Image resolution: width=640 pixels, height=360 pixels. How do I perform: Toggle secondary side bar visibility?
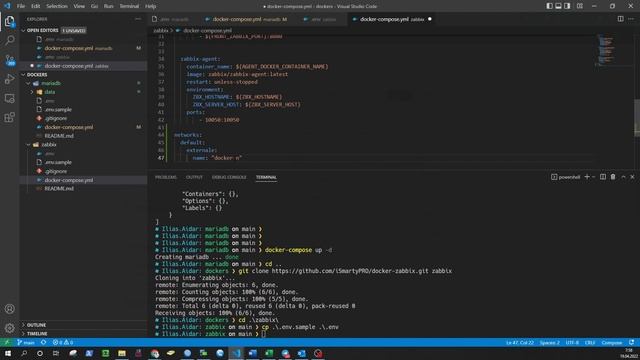[x=567, y=6]
